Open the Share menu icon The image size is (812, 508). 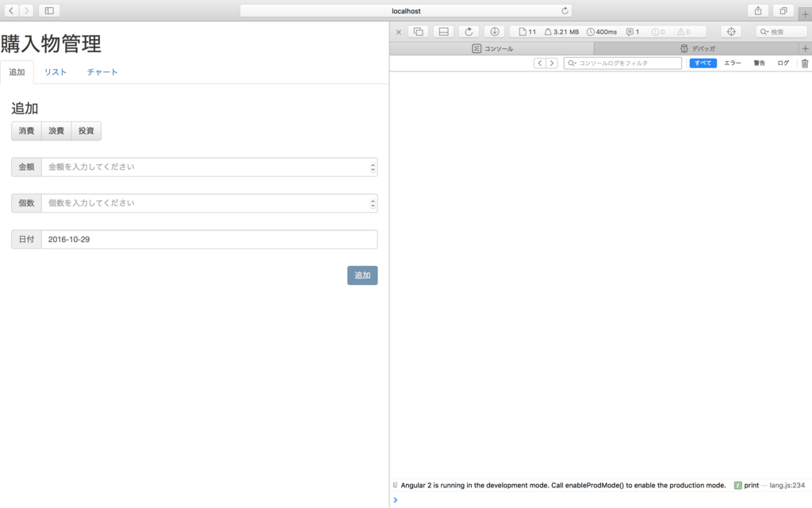(758, 10)
